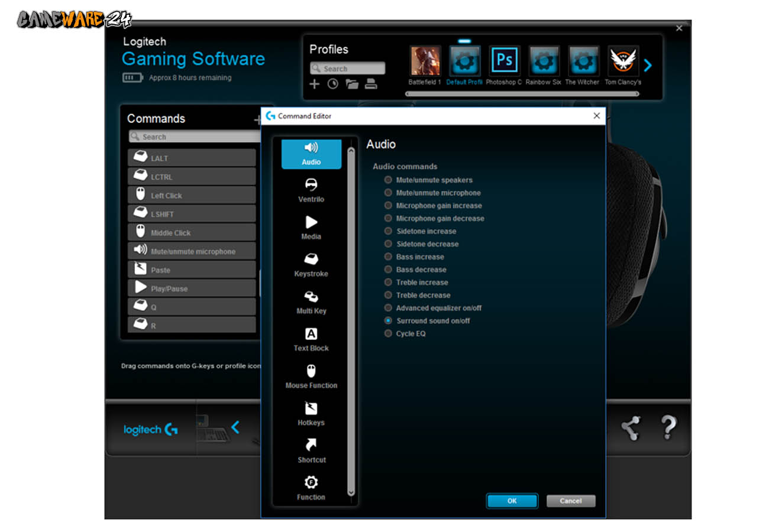
Task: Choose Microphone gain increase option
Action: point(388,206)
